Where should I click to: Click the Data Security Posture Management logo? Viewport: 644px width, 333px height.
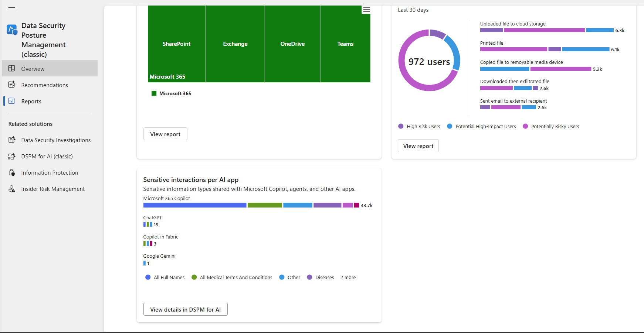(12, 30)
